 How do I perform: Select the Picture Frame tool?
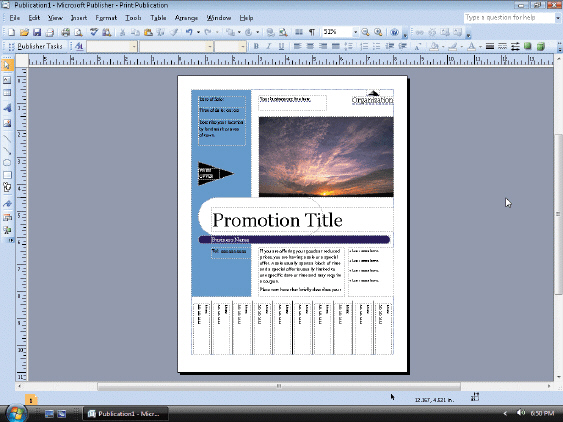(7, 123)
